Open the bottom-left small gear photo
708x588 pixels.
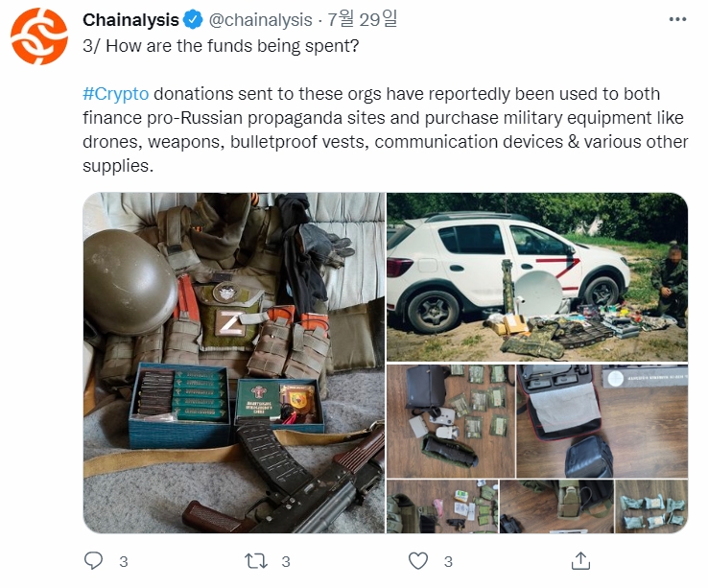442,506
